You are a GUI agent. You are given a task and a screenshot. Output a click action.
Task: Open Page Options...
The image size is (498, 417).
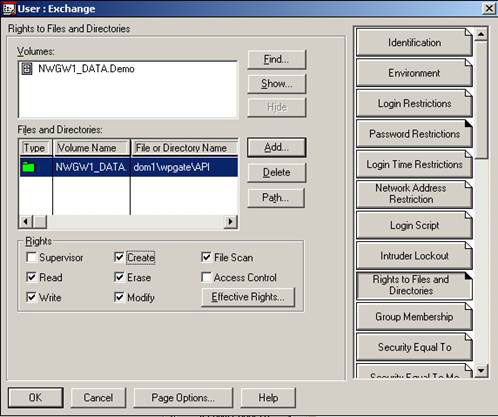coord(183,398)
